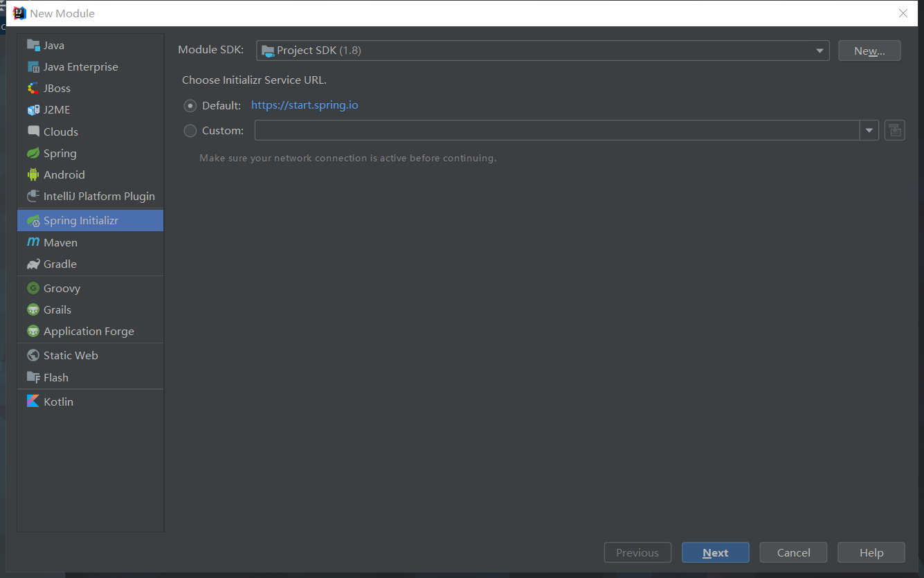This screenshot has height=578, width=924.
Task: Choose Maven module type
Action: [x=91, y=242]
